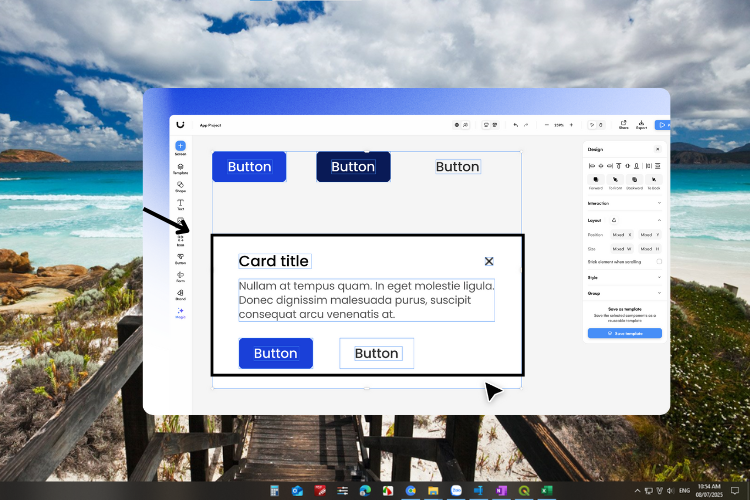Align selection to right edge
The image size is (750, 500).
[609, 166]
